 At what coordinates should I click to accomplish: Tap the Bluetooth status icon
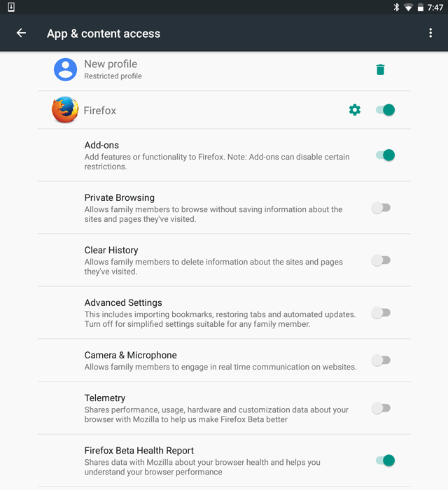[396, 7]
